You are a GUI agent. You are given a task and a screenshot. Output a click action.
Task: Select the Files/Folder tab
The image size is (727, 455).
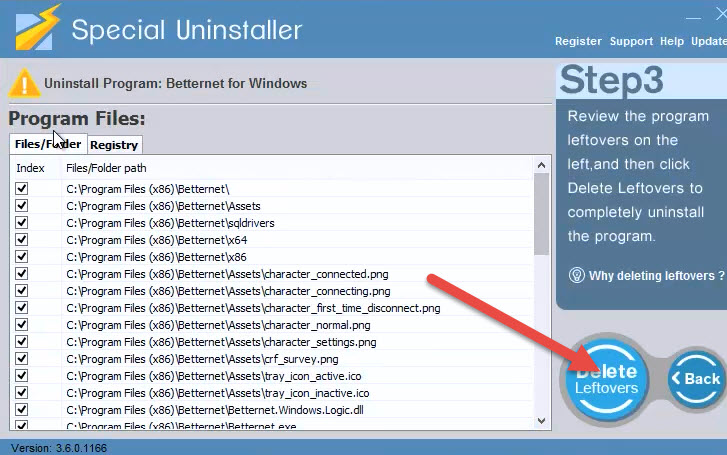click(48, 144)
